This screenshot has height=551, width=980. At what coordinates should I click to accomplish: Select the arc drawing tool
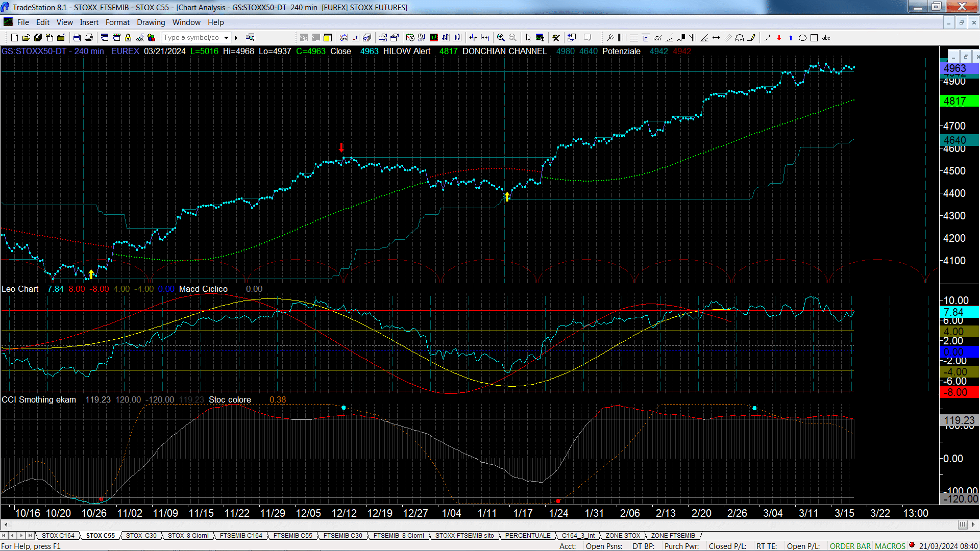pos(767,38)
